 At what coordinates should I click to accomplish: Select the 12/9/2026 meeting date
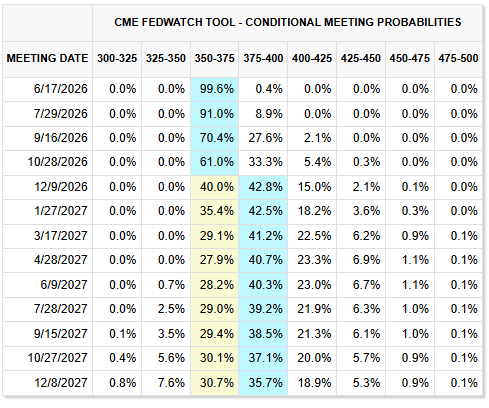click(61, 187)
